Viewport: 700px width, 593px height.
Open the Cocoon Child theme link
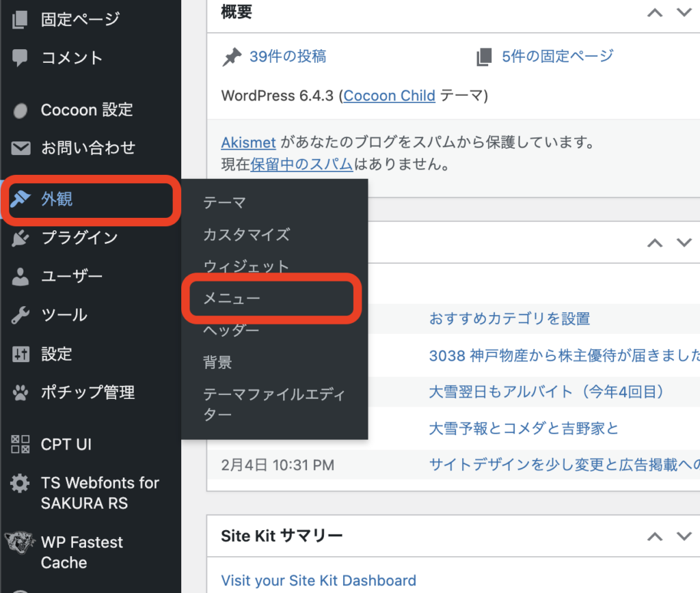coord(389,96)
